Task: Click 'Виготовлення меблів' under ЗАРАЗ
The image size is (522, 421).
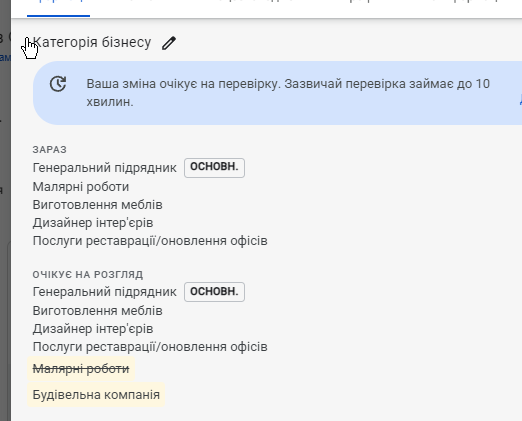Action: 97,205
